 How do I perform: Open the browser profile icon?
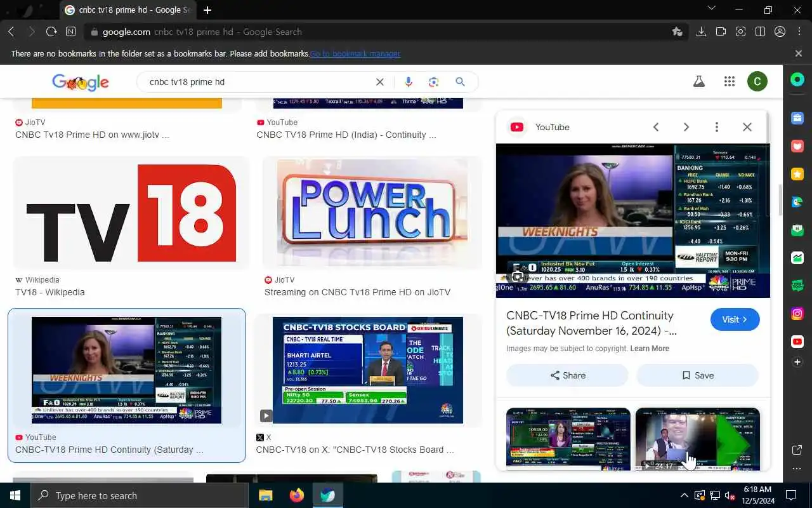click(x=780, y=32)
